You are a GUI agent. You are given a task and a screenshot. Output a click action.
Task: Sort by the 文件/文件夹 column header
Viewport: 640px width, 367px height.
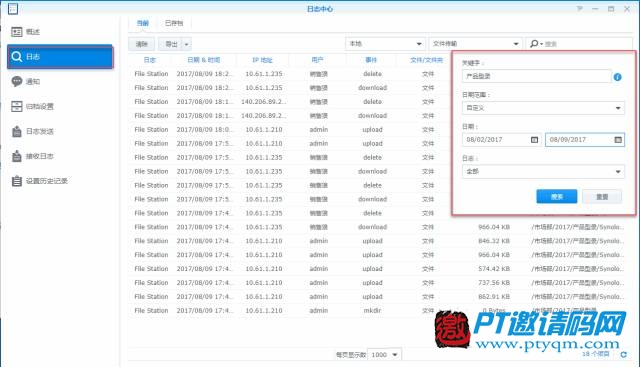point(427,60)
